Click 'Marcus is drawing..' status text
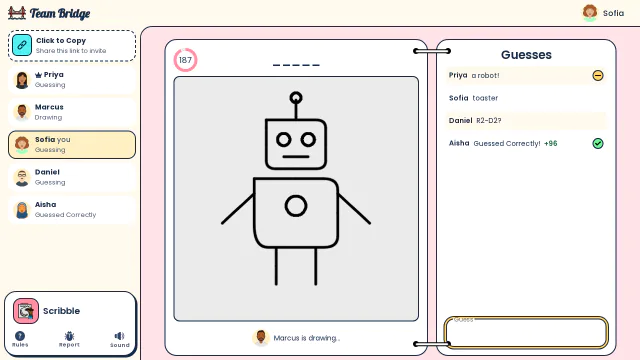This screenshot has width=640, height=360. (307, 338)
